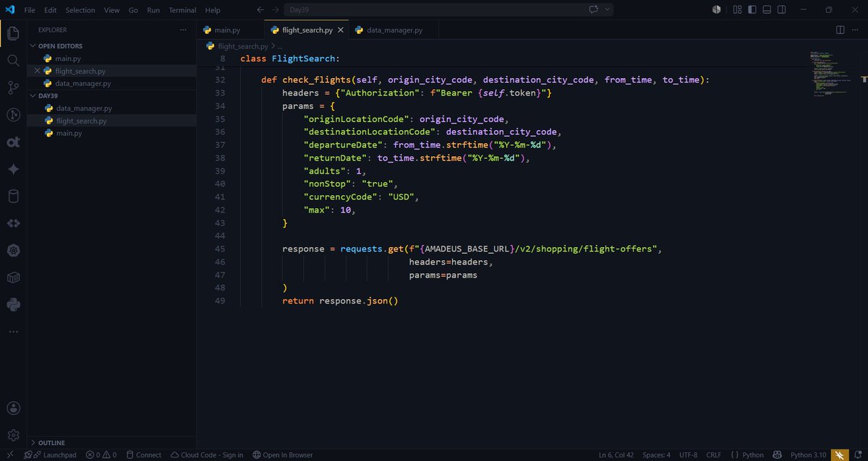Open the Accounts menu icon
Screen dimensions: 868x461
coord(13,409)
